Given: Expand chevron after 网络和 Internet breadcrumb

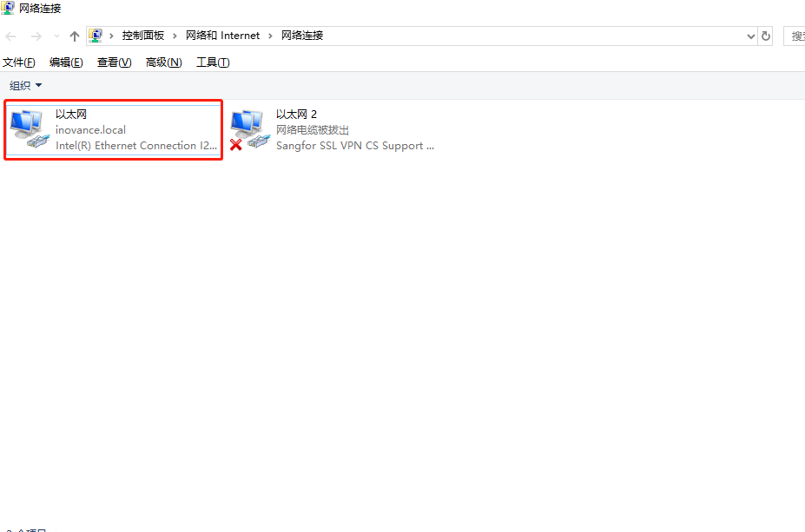Looking at the screenshot, I should [x=270, y=36].
